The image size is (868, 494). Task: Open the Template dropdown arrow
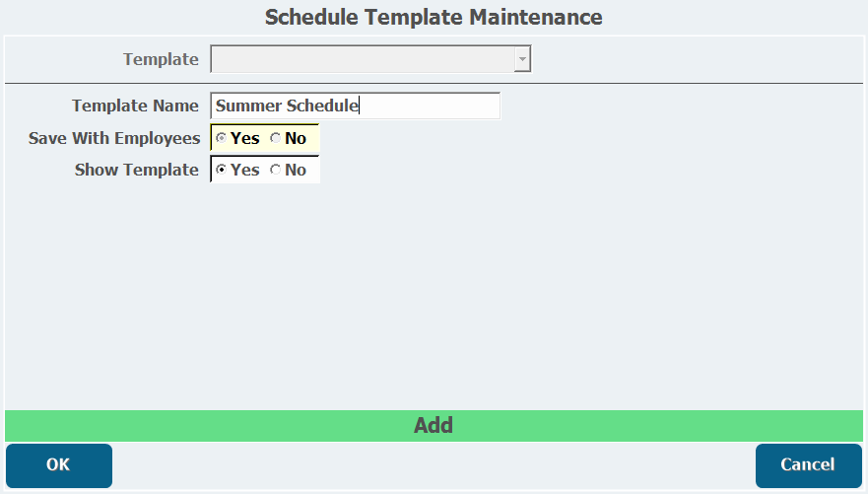523,60
